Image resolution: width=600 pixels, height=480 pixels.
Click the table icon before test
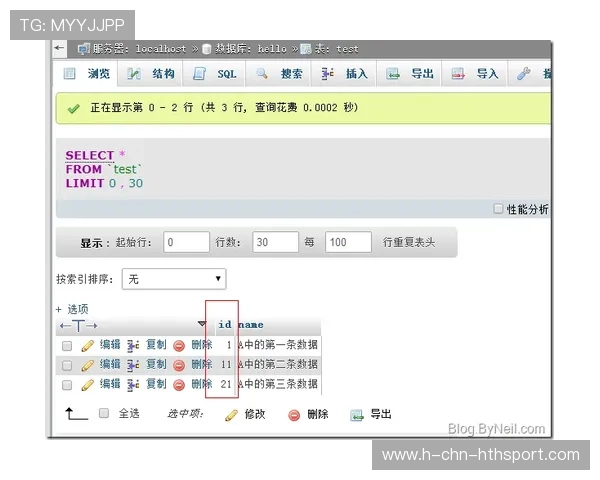[306, 49]
